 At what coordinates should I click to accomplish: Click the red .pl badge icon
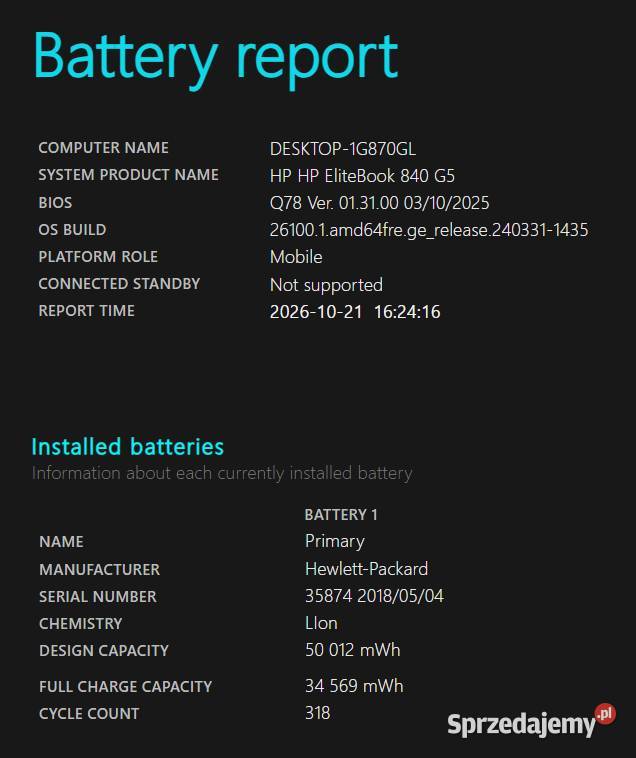click(606, 714)
